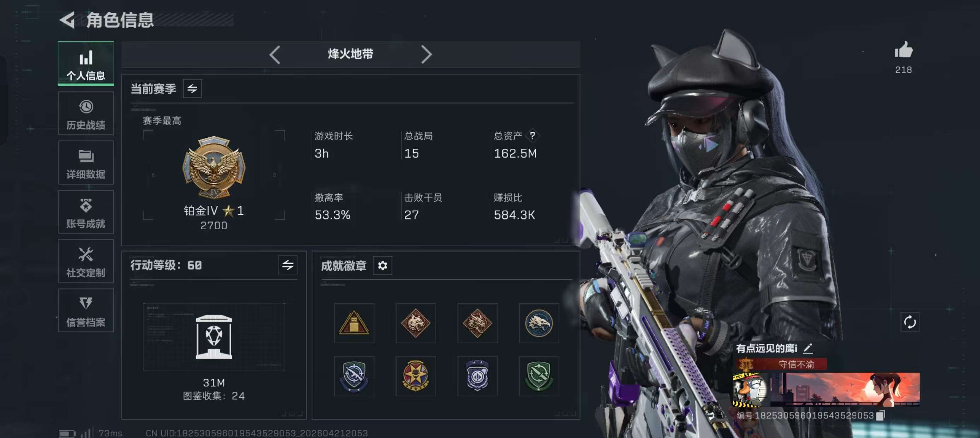This screenshot has height=438, width=980.
Task: Open achievement badge settings gear
Action: tap(382, 265)
